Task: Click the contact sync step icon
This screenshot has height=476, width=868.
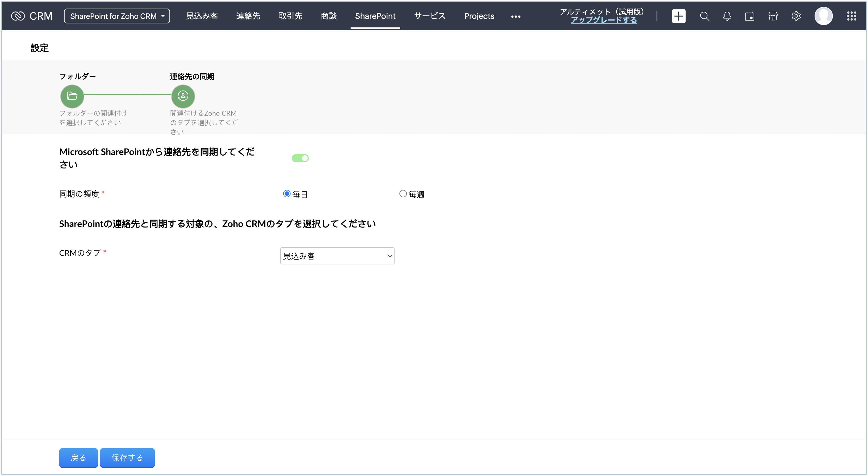Action: point(183,96)
